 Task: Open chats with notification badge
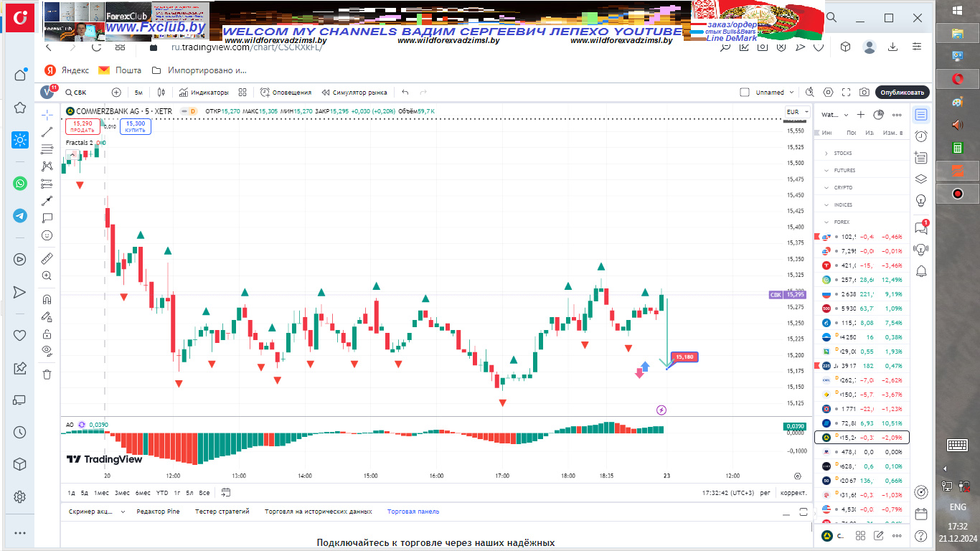click(921, 227)
